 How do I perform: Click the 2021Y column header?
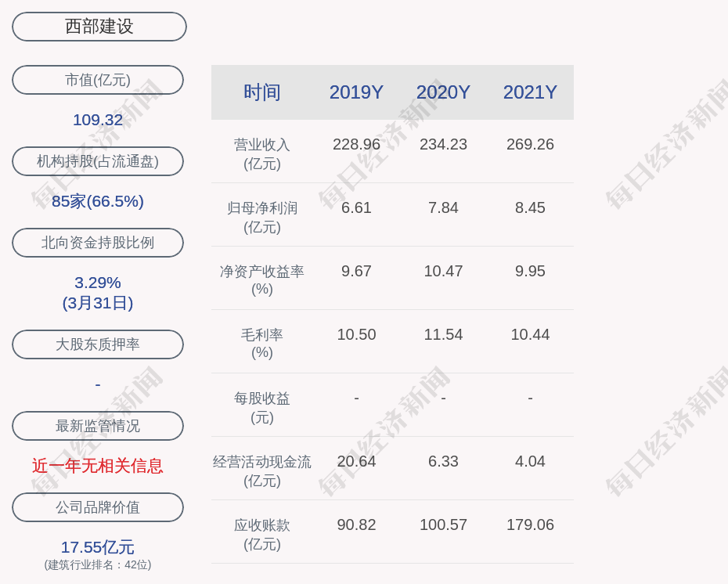pyautogui.click(x=530, y=92)
